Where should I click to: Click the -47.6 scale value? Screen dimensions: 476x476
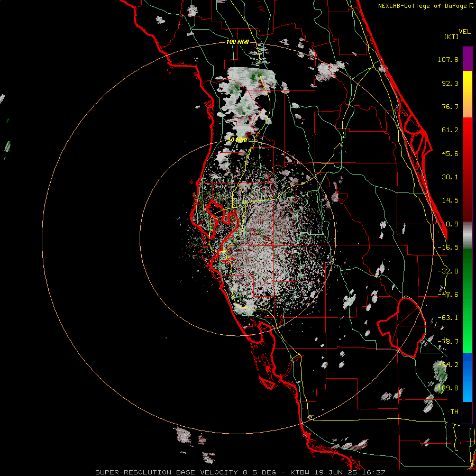(448, 295)
